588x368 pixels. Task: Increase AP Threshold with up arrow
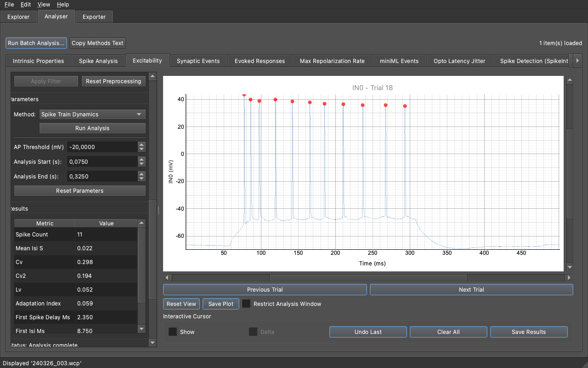click(141, 144)
